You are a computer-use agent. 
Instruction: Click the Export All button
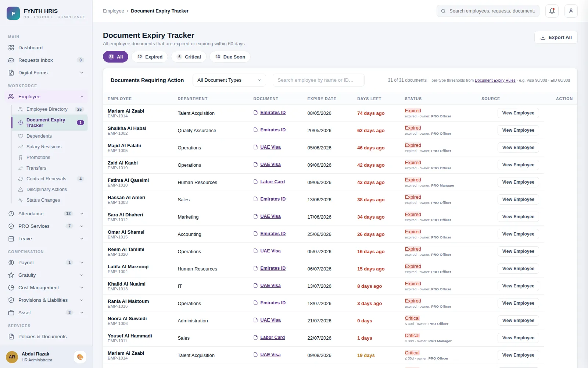click(556, 38)
